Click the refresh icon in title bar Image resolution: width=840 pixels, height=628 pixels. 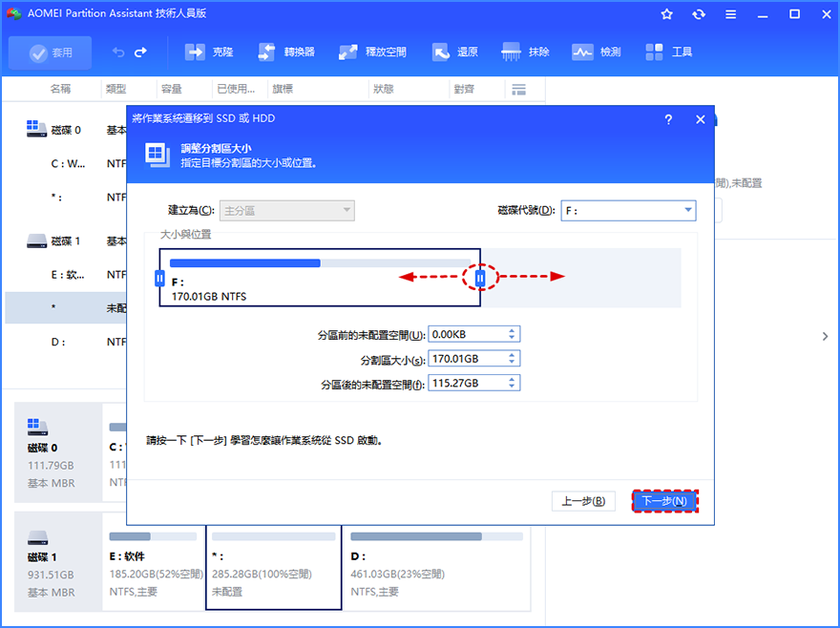pos(699,14)
